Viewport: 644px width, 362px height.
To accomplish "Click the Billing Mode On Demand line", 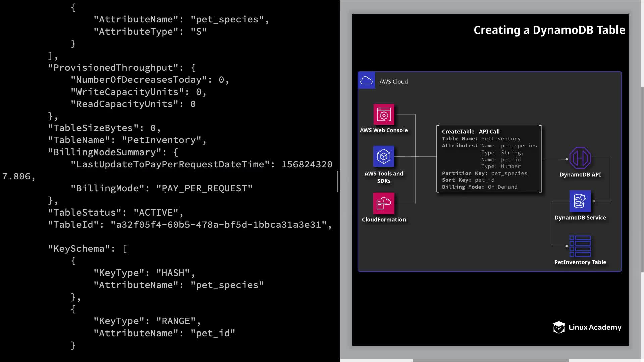I will click(x=479, y=187).
